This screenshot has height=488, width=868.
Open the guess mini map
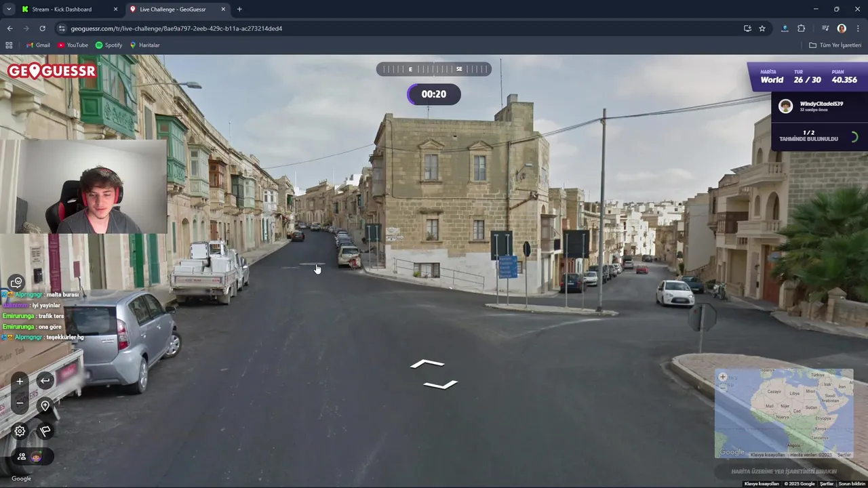point(784,413)
